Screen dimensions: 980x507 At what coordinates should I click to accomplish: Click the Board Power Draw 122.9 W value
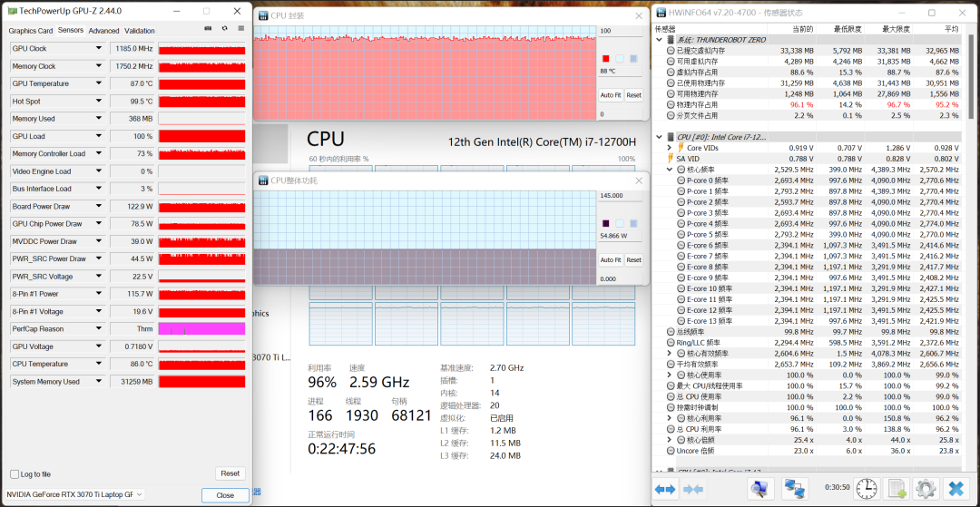coord(132,206)
